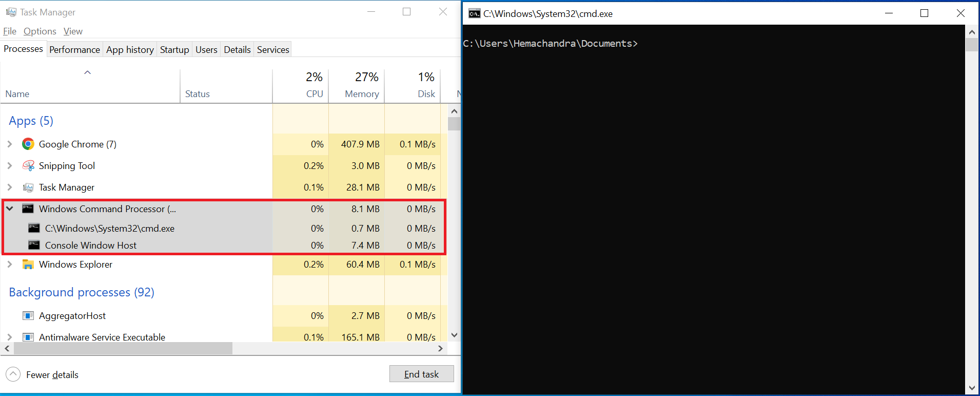
Task: Click the Google Chrome process icon
Action: pos(28,144)
